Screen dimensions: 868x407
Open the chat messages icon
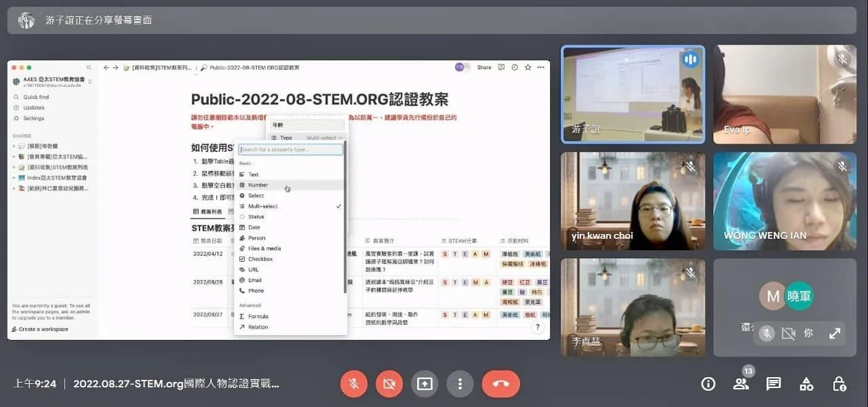[774, 384]
